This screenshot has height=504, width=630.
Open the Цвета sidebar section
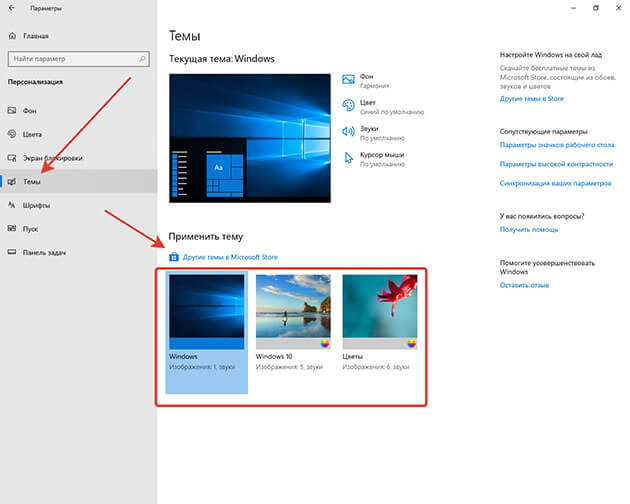[78, 134]
